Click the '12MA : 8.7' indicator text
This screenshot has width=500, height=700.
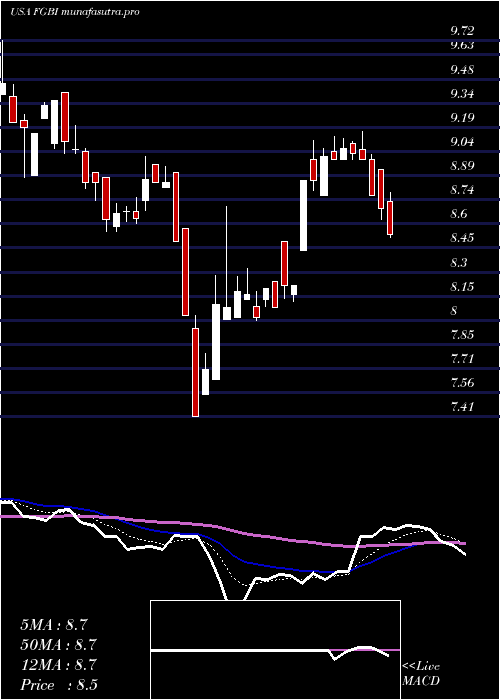click(59, 665)
